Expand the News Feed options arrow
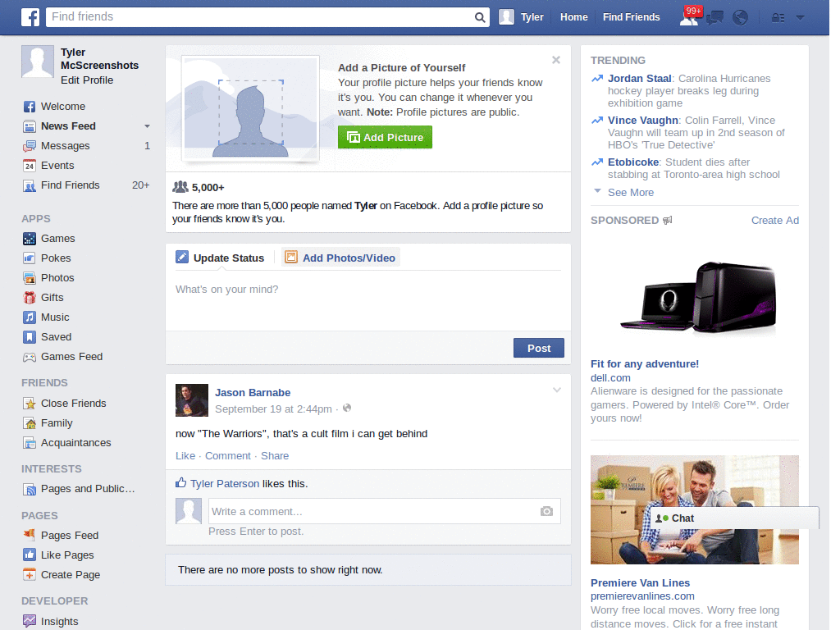 147,126
